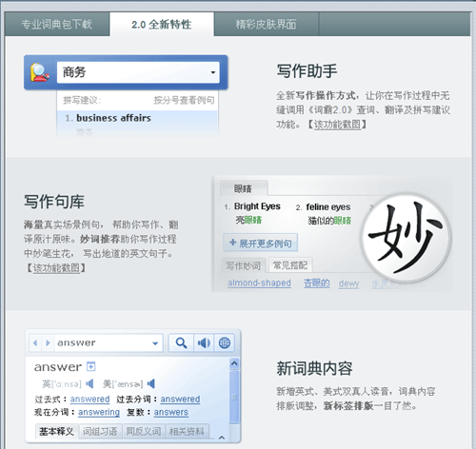Open the answer input dropdown arrow
Viewport: 476px width, 449px height.
[155, 343]
